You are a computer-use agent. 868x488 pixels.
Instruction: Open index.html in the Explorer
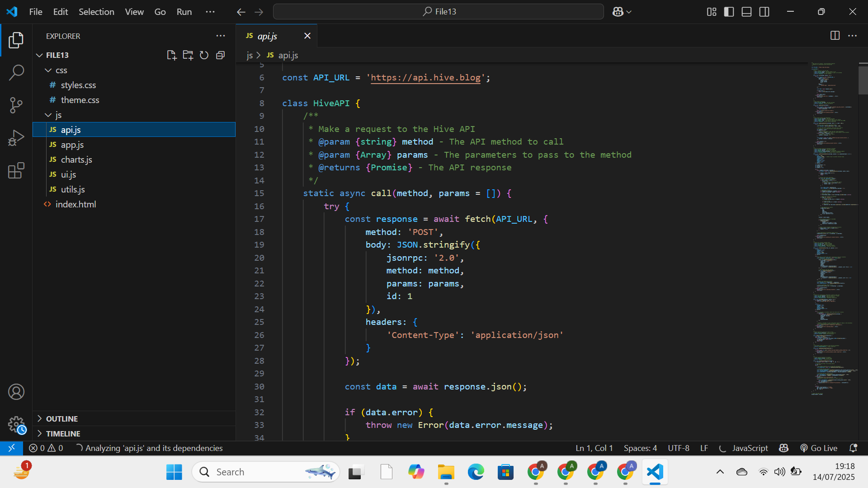point(134,204)
